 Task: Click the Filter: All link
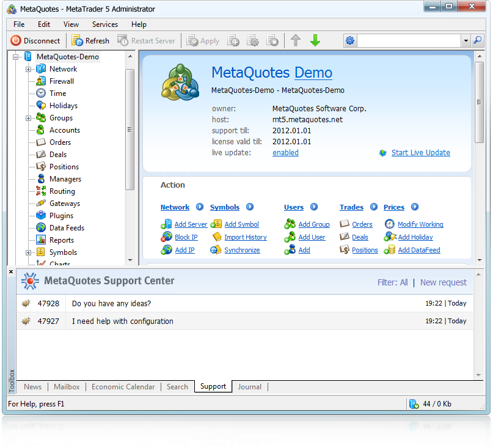click(x=392, y=282)
